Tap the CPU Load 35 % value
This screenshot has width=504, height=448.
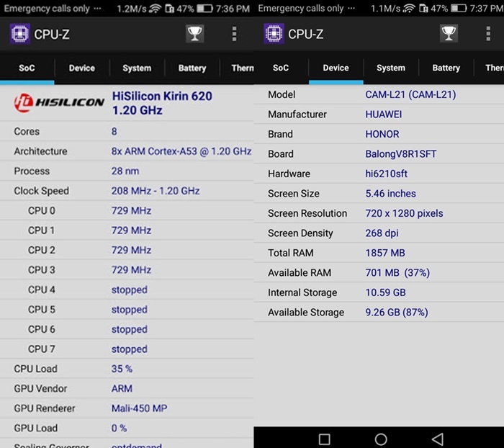coord(122,369)
